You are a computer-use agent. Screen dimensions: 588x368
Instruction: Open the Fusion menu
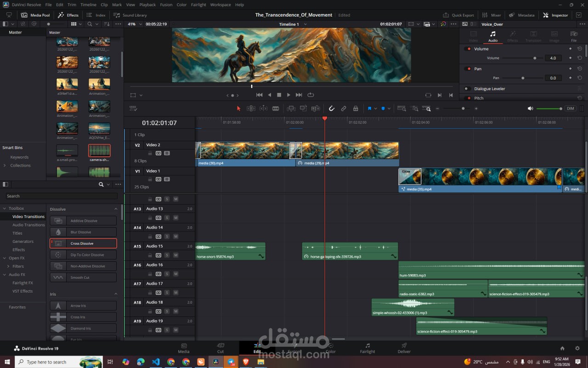point(166,5)
